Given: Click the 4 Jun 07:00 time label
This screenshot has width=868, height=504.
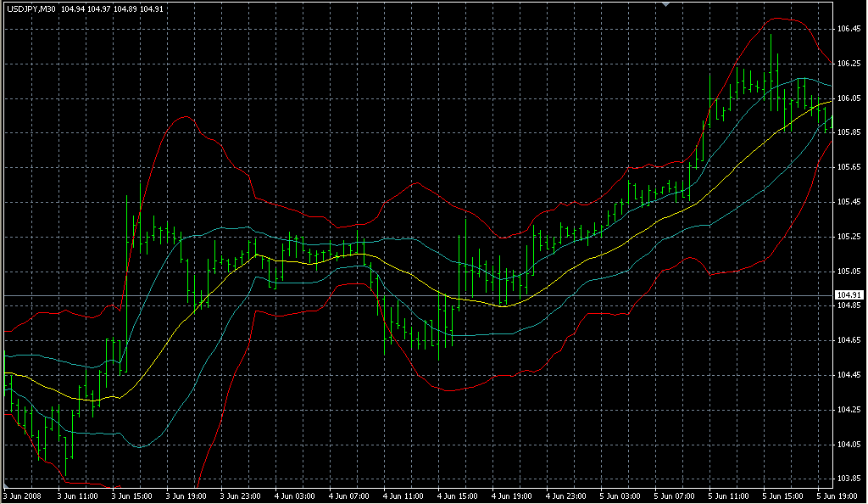Looking at the screenshot, I should click(349, 496).
